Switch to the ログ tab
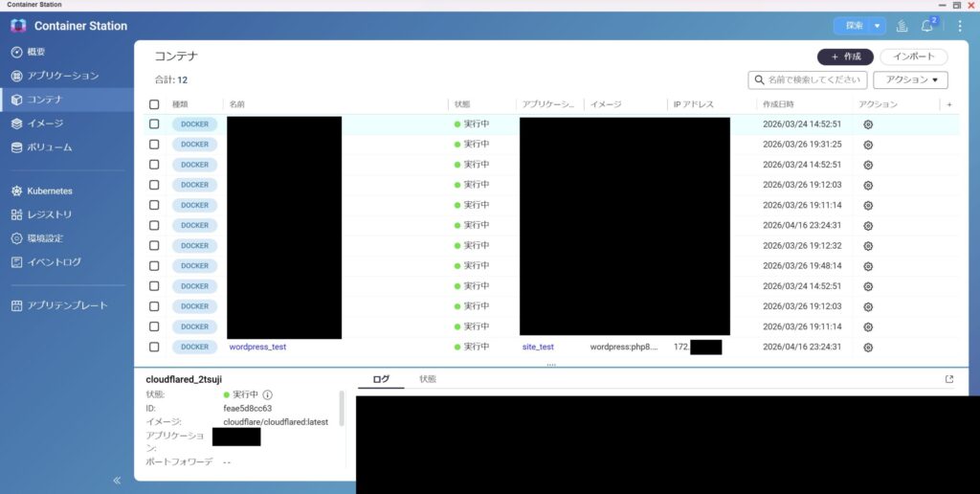The image size is (980, 494). point(381,379)
